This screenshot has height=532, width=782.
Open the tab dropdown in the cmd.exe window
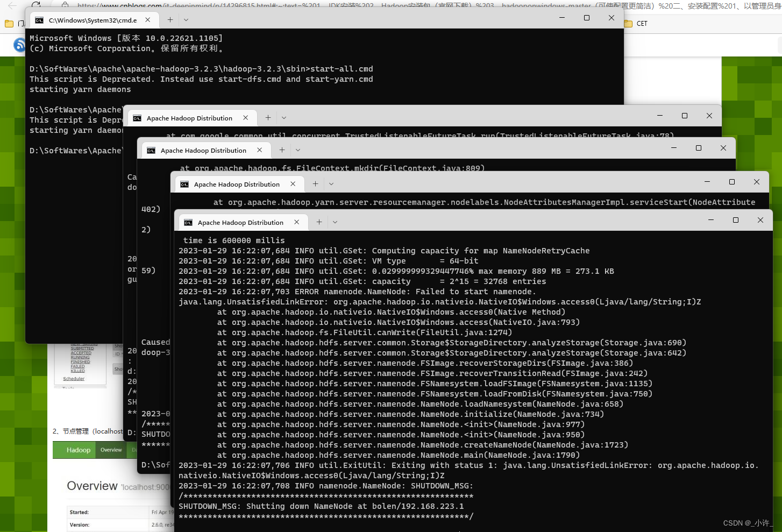coord(186,19)
